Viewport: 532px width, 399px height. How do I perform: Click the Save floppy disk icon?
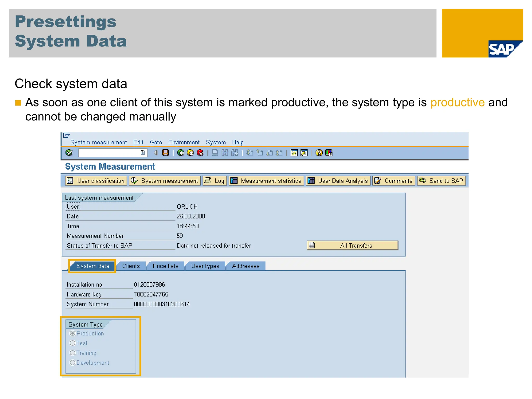(165, 153)
